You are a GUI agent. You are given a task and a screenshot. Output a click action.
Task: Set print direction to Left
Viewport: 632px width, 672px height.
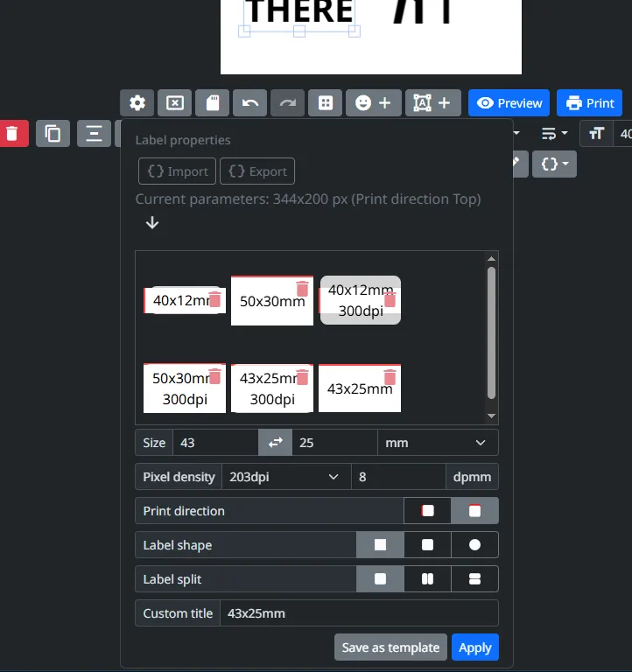pyautogui.click(x=427, y=511)
